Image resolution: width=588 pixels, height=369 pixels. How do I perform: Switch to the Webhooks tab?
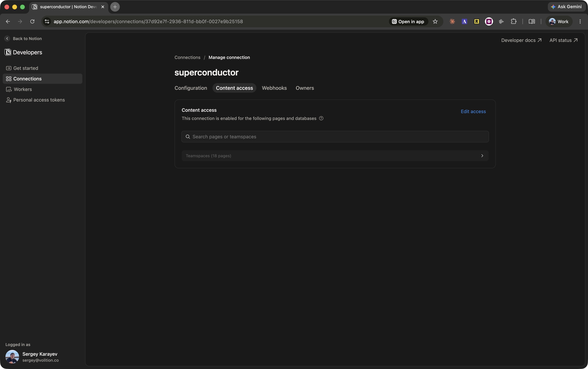[274, 88]
